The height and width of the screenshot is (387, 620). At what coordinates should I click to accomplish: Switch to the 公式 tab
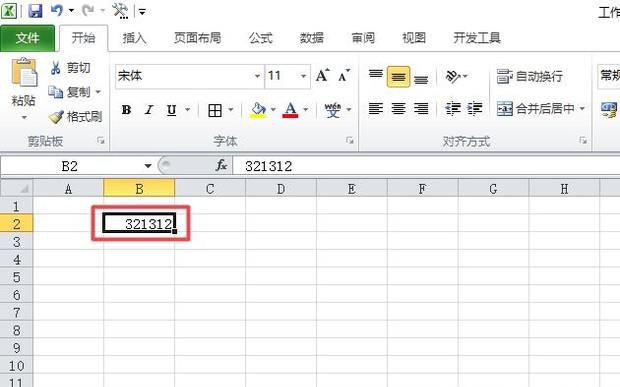pos(261,38)
